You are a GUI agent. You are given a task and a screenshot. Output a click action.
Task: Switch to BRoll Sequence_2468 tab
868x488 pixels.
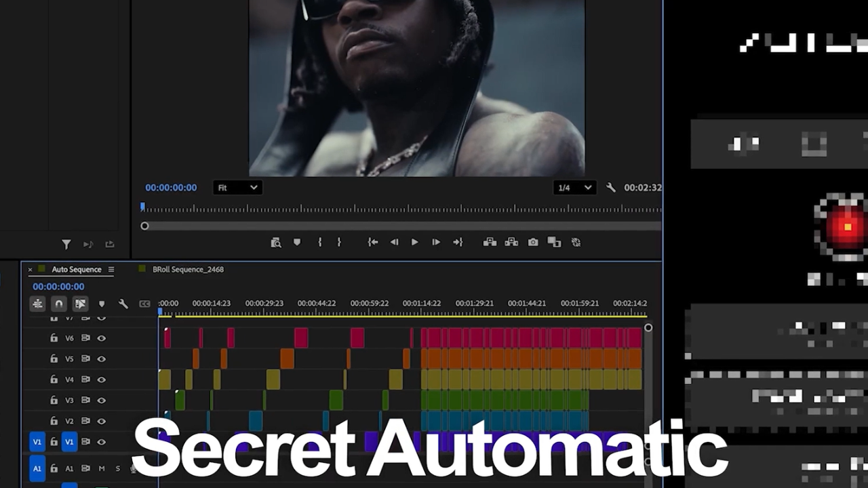click(188, 270)
